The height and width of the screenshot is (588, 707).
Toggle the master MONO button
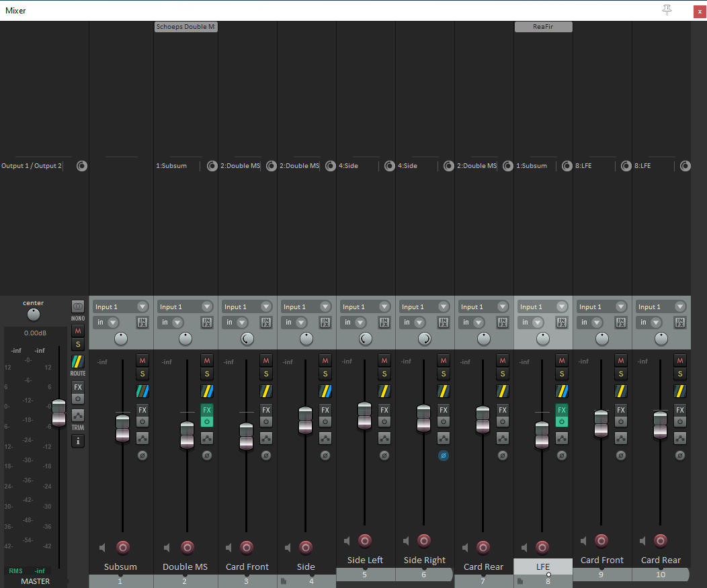(78, 306)
